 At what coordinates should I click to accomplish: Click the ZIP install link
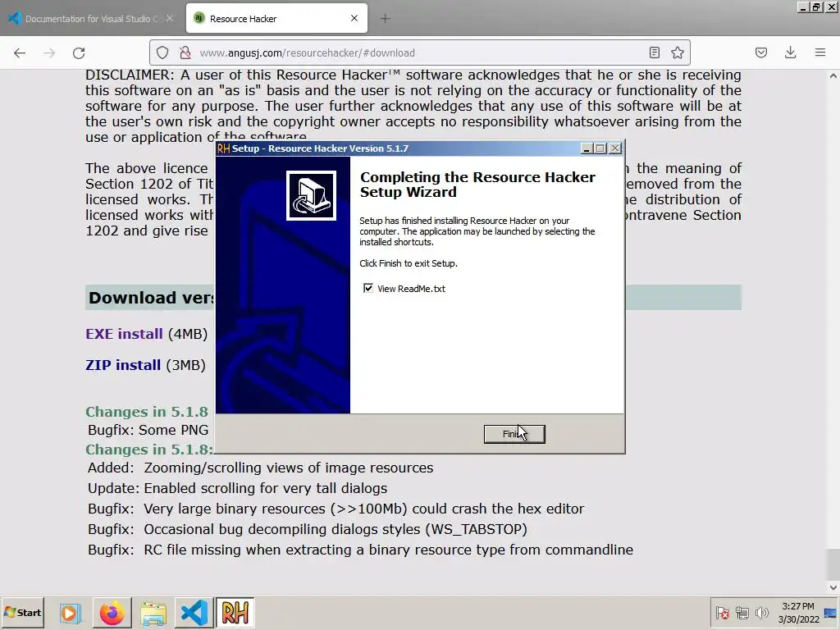coord(123,365)
